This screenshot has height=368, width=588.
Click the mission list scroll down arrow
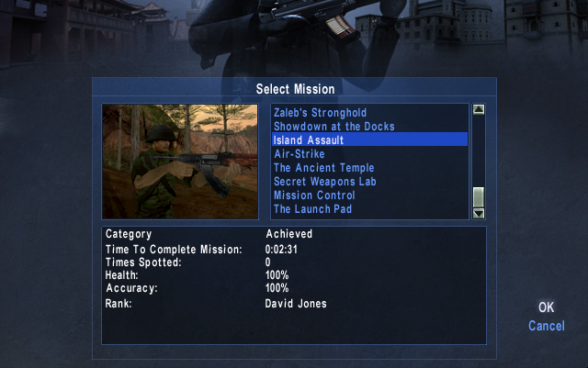[478, 214]
